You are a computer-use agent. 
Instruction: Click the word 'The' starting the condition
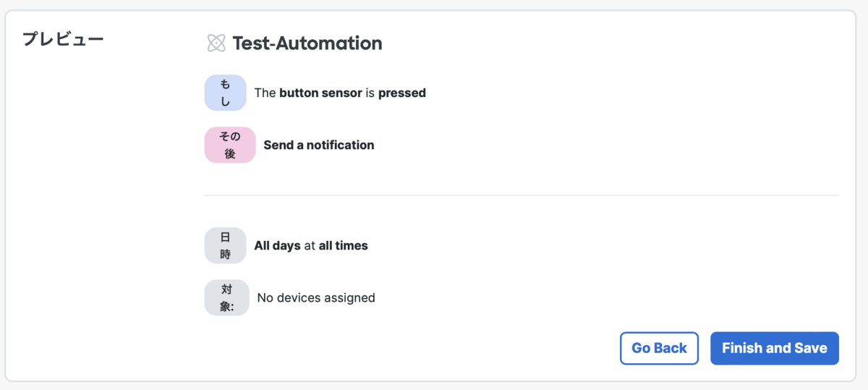pyautogui.click(x=265, y=93)
